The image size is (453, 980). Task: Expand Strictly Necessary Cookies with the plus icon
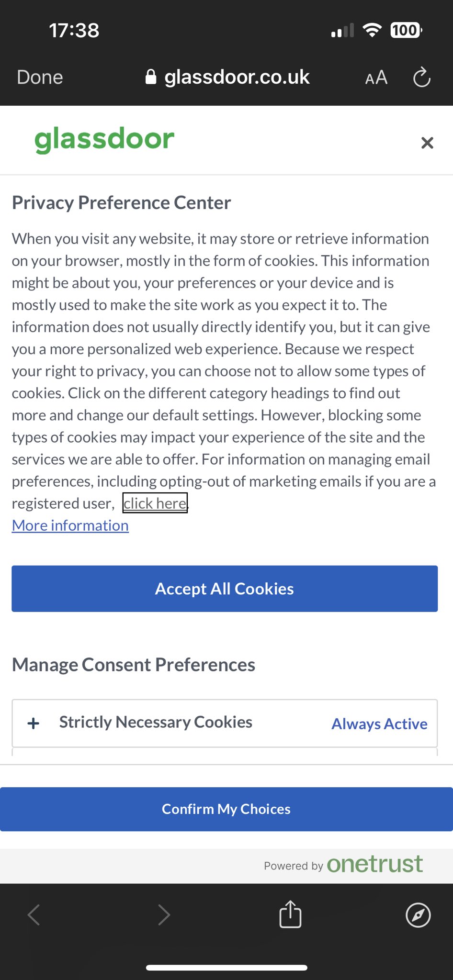coord(34,723)
